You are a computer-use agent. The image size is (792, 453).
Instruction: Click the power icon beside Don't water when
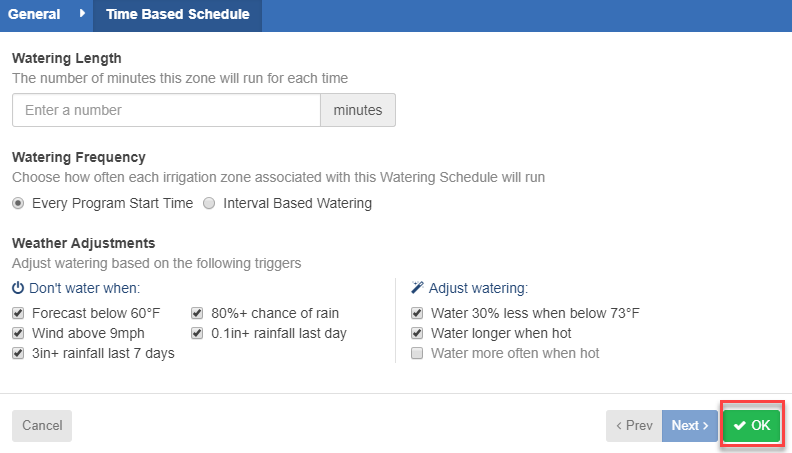click(18, 288)
